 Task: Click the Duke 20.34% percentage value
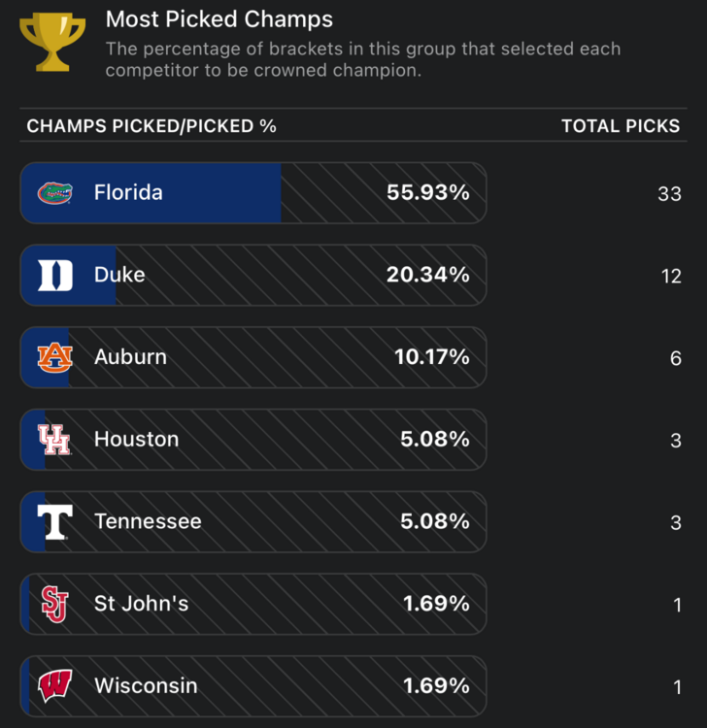coord(427,276)
